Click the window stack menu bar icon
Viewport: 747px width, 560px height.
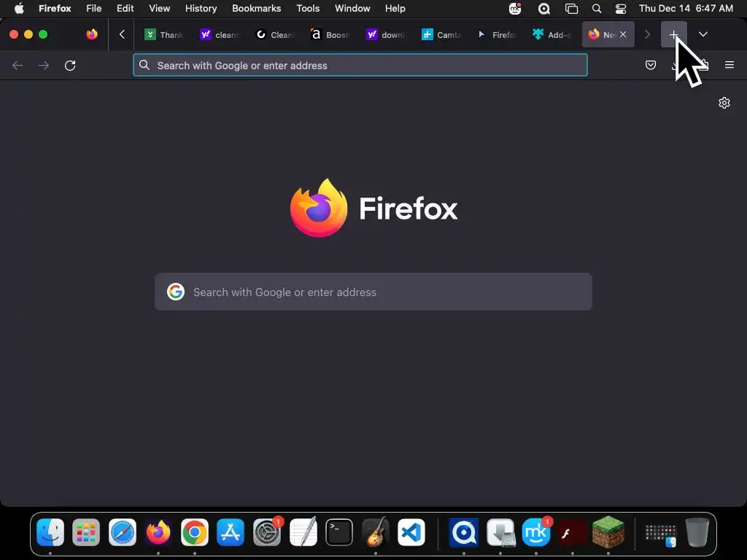(571, 9)
